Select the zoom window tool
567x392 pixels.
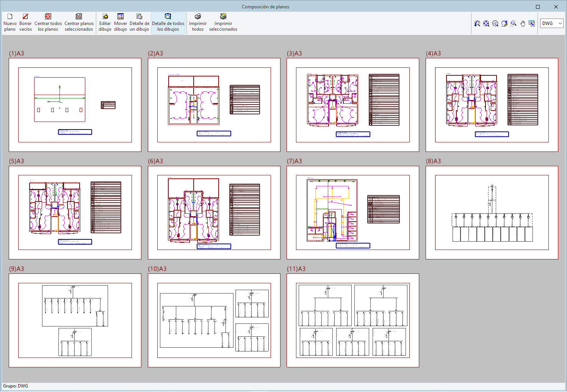514,23
